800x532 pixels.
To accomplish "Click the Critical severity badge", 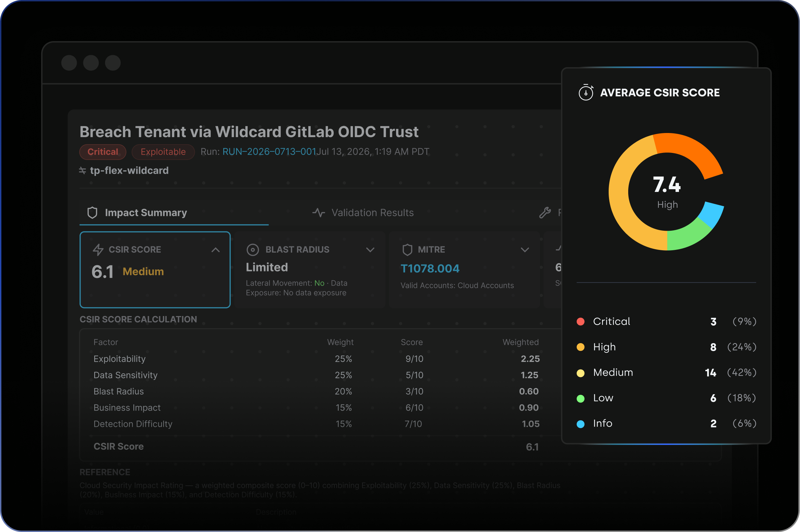I will [x=103, y=152].
